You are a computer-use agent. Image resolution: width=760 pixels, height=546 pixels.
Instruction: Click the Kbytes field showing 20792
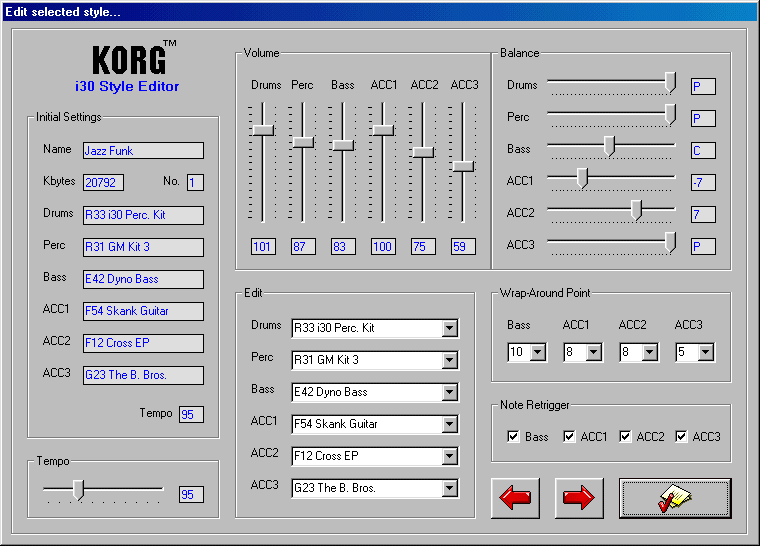coord(103,183)
